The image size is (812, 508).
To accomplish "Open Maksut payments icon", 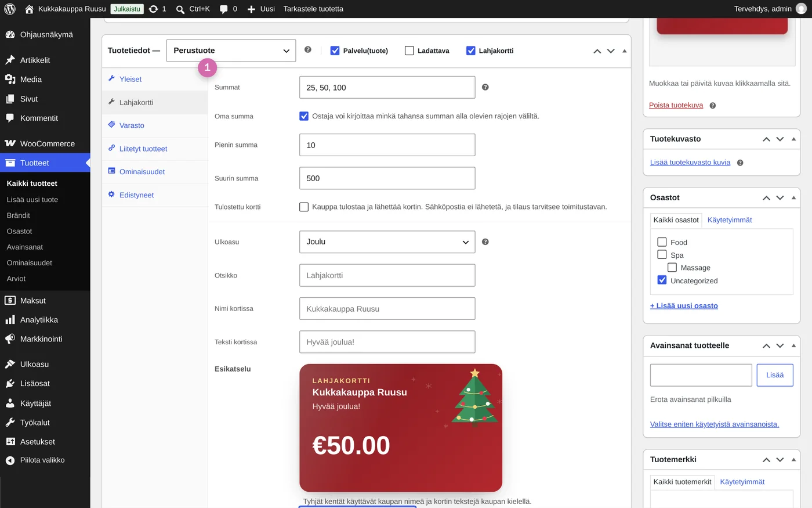I will 10,300.
